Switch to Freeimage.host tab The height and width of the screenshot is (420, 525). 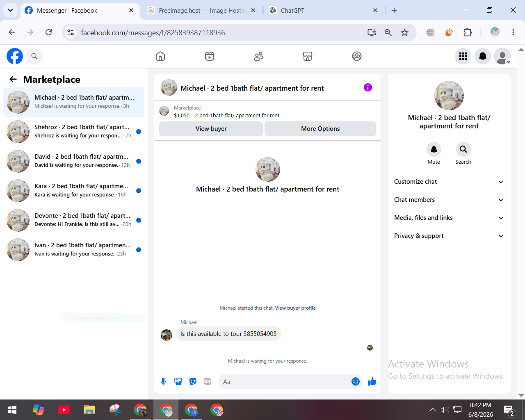point(201,11)
